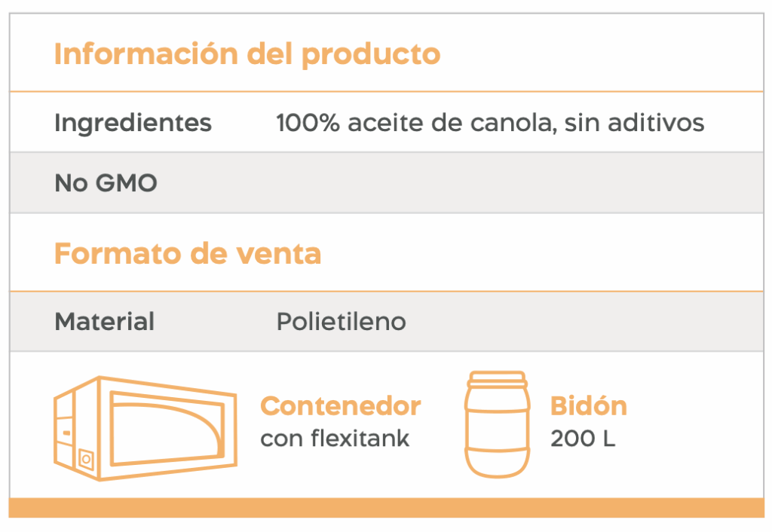Click the Bidón drum barrel icon
Viewport: 772px width, 532px height.
495,424
